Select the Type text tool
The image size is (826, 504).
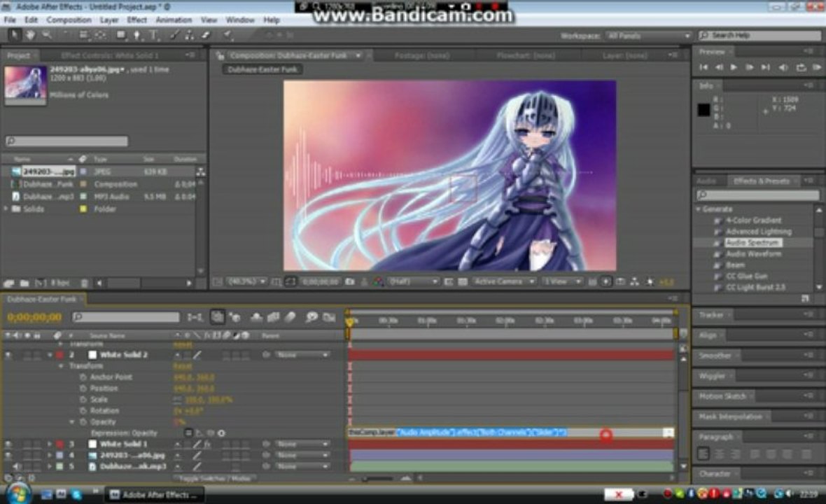tap(154, 35)
